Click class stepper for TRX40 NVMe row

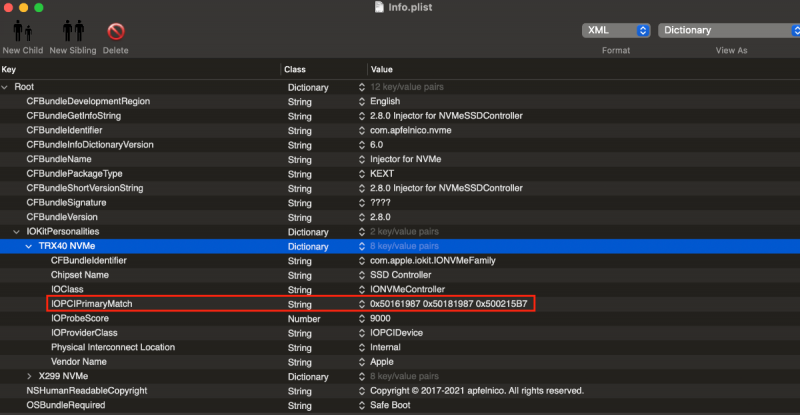362,246
